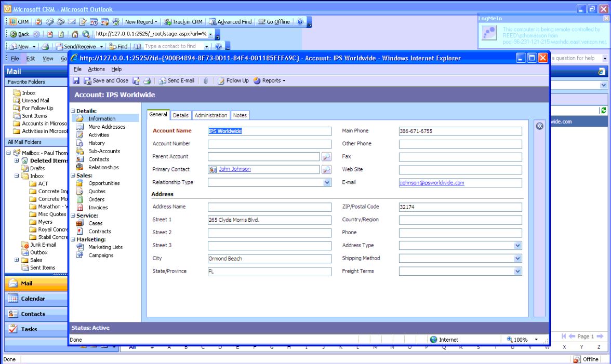The width and height of the screenshot is (611, 364).
Task: Click the Home icon in Outlook web toolbar
Action: [75, 34]
